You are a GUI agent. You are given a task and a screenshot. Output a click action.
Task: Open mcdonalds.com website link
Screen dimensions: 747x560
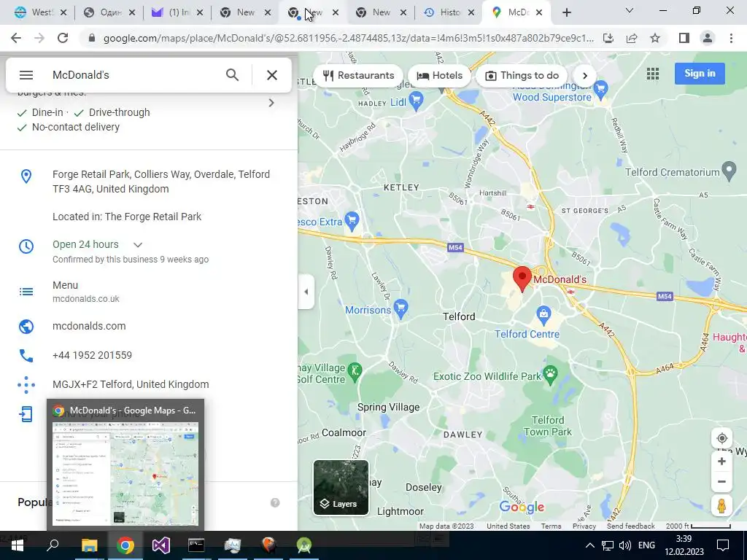[89, 326]
